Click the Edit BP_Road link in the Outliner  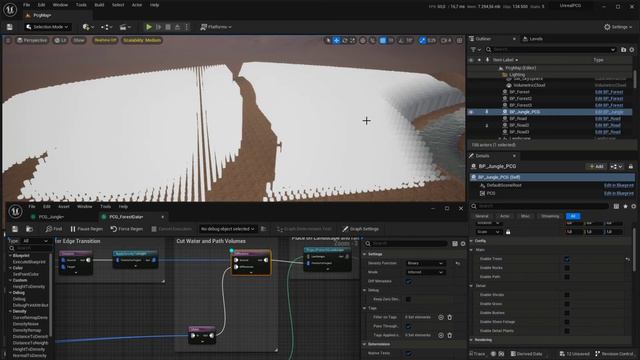pyautogui.click(x=609, y=119)
